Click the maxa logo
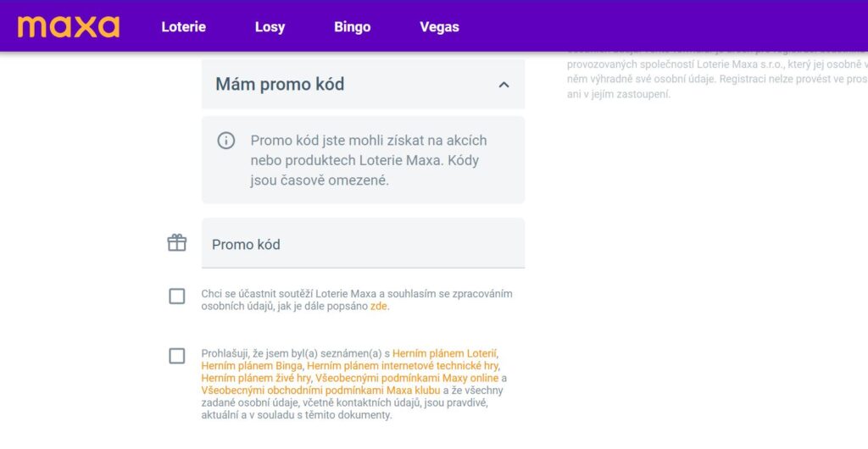The height and width of the screenshot is (449, 868). click(68, 26)
